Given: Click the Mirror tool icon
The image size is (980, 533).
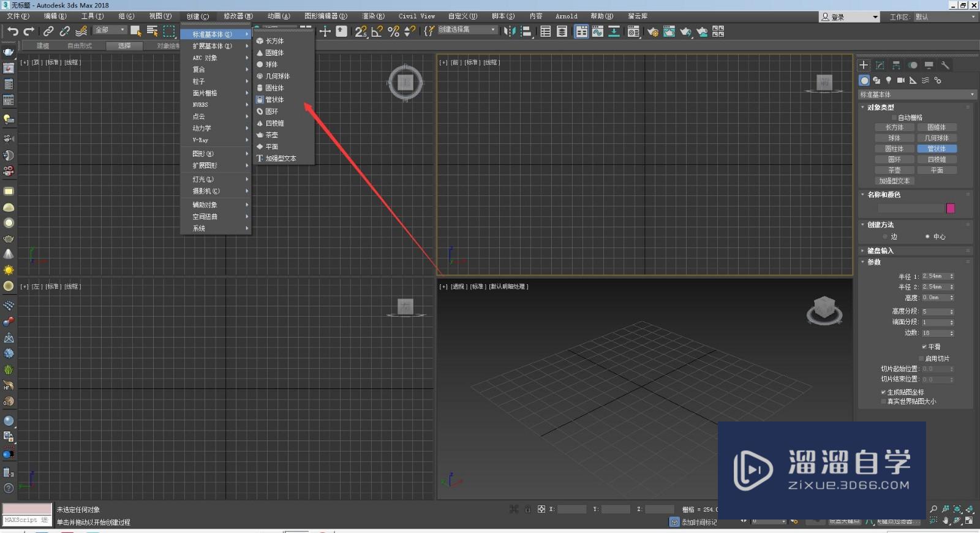Looking at the screenshot, I should tap(510, 31).
